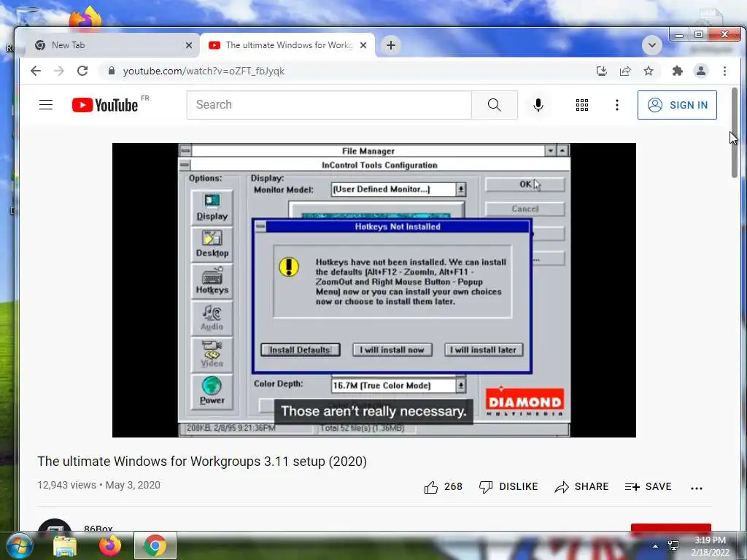This screenshot has width=747, height=560.
Task: Sign in to YouTube
Action: [x=677, y=105]
